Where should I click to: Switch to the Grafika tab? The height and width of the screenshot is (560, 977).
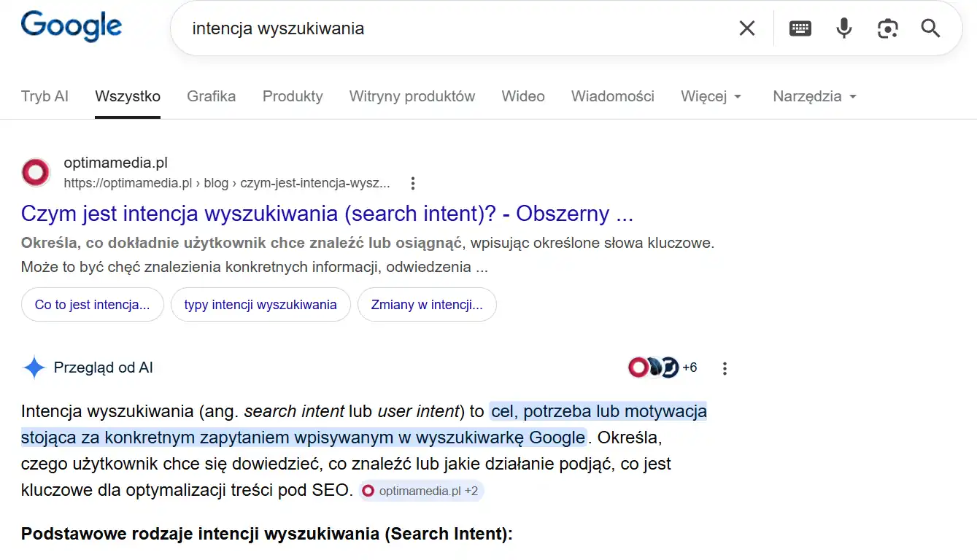click(211, 96)
